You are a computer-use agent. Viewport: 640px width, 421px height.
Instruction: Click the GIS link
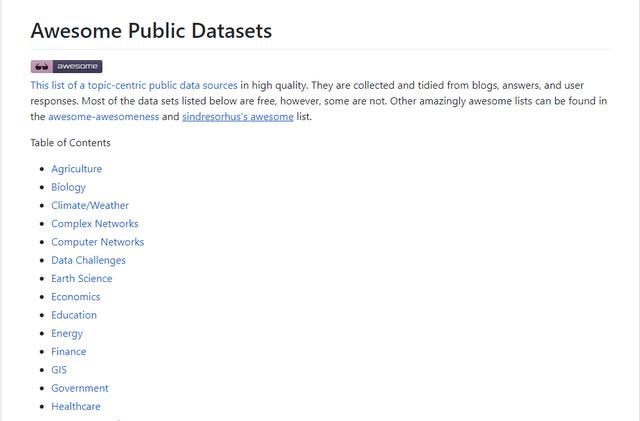[x=59, y=370]
